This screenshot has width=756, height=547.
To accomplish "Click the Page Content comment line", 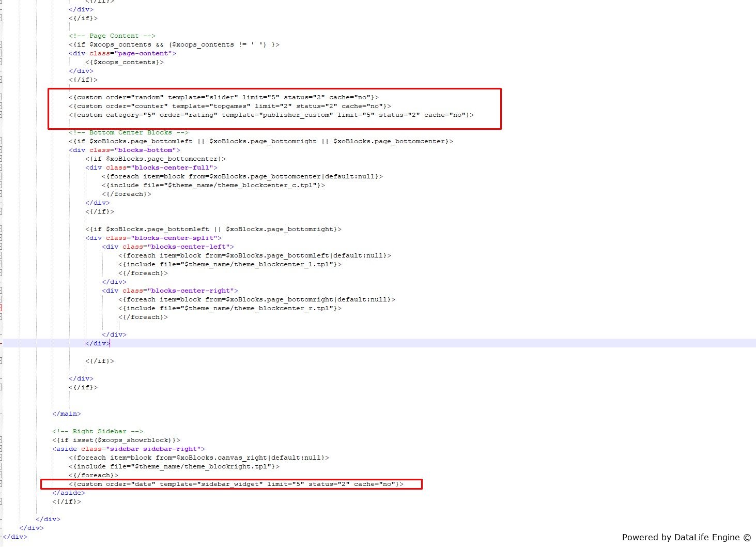I will click(x=112, y=36).
